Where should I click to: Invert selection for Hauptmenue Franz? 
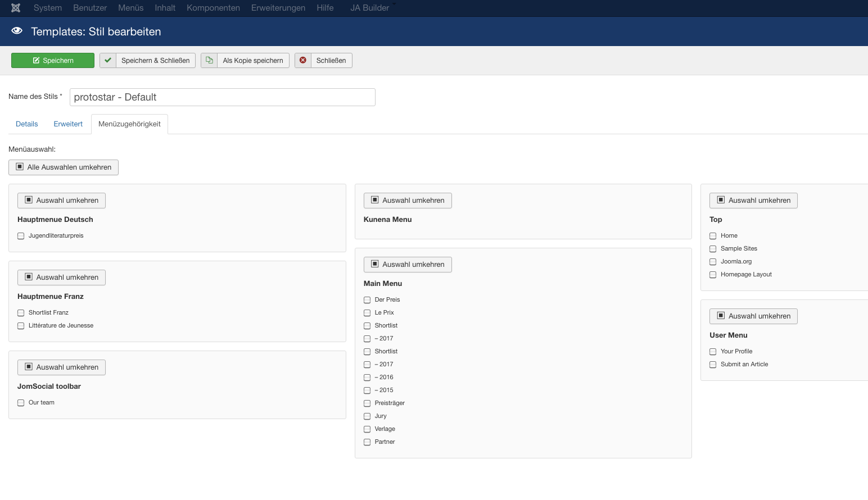point(61,278)
